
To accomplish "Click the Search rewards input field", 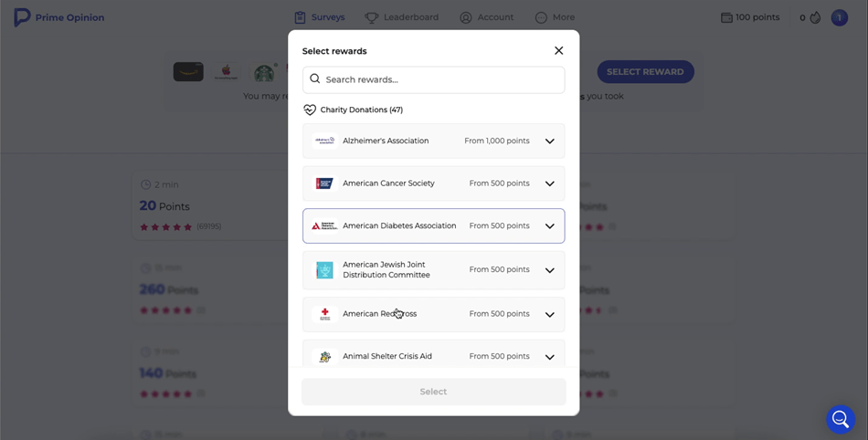I will point(433,79).
